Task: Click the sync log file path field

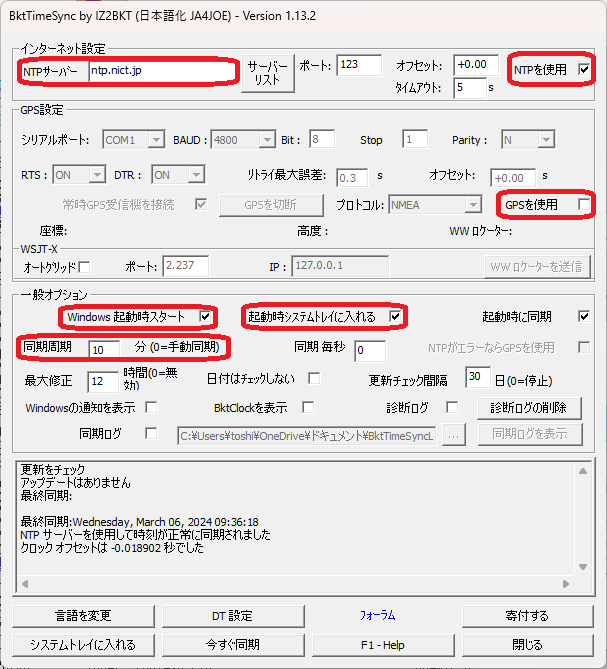Action: (x=306, y=436)
